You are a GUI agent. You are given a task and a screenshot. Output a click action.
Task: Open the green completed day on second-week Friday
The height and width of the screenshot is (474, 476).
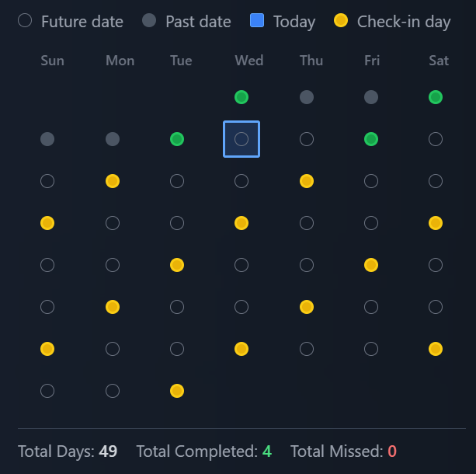click(371, 139)
